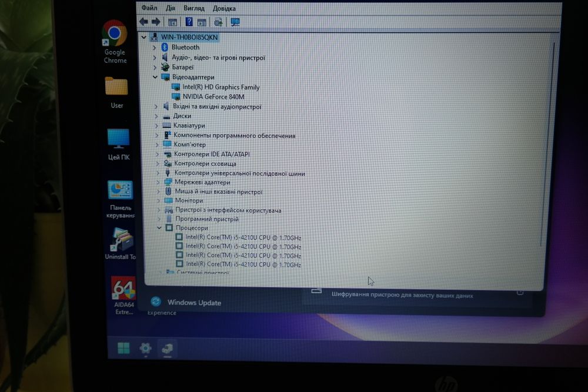Screen dimensions: 588x392
Task: Select topmost Intel Core i5-4210U processor entry
Action: (x=243, y=237)
